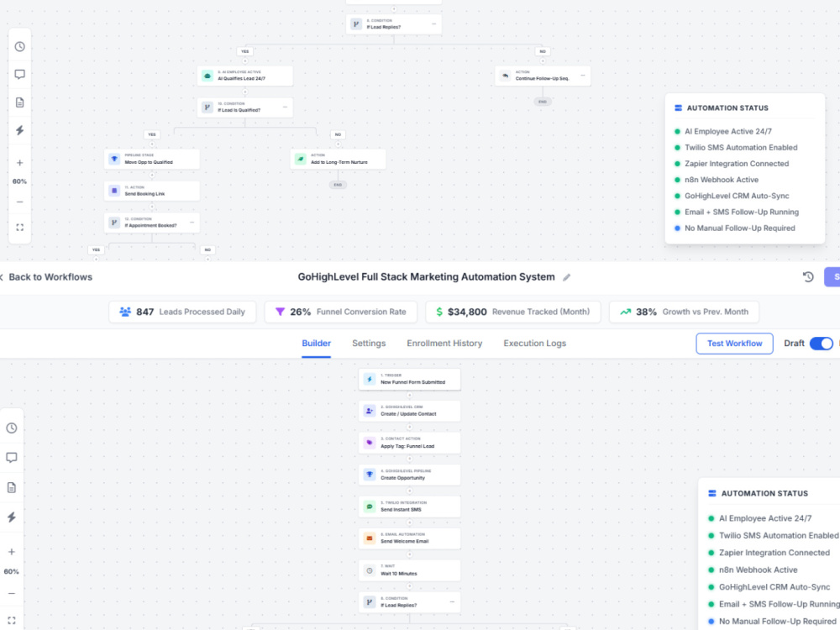The height and width of the screenshot is (630, 840).
Task: Select the New Funnel Form Submitted trigger node
Action: pos(409,380)
